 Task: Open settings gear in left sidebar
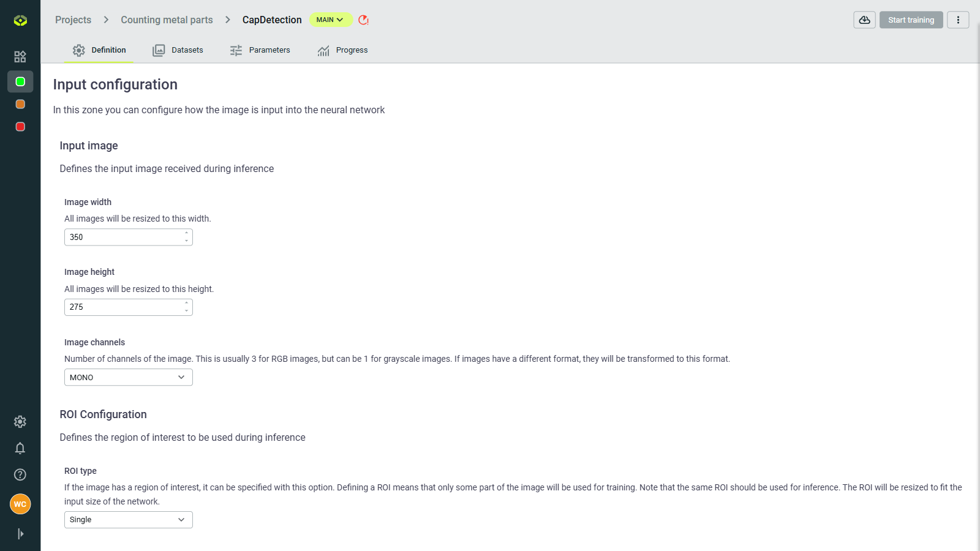[20, 422]
